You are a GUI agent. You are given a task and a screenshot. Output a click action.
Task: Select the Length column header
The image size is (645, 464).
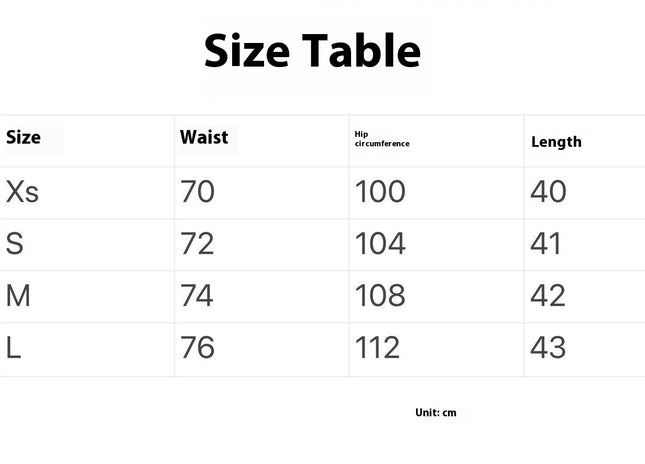click(556, 142)
